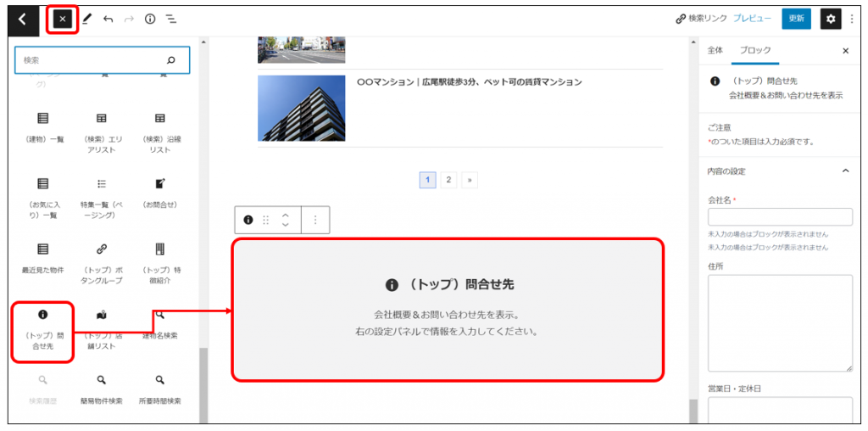Image resolution: width=868 pixels, height=431 pixels.
Task: Select the pencil edit tool
Action: tap(86, 19)
